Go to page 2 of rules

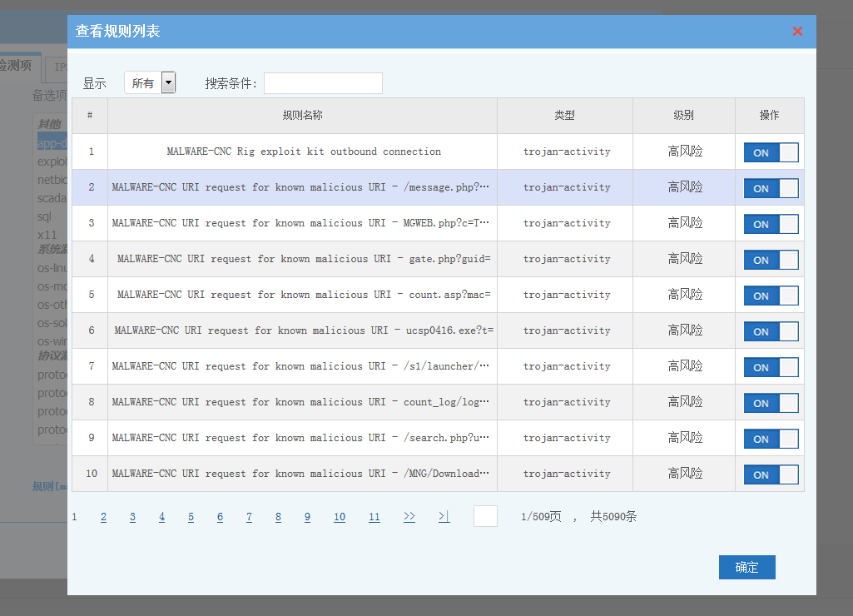point(103,517)
